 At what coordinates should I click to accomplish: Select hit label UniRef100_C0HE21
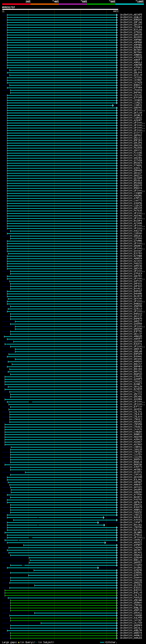[131, 105]
